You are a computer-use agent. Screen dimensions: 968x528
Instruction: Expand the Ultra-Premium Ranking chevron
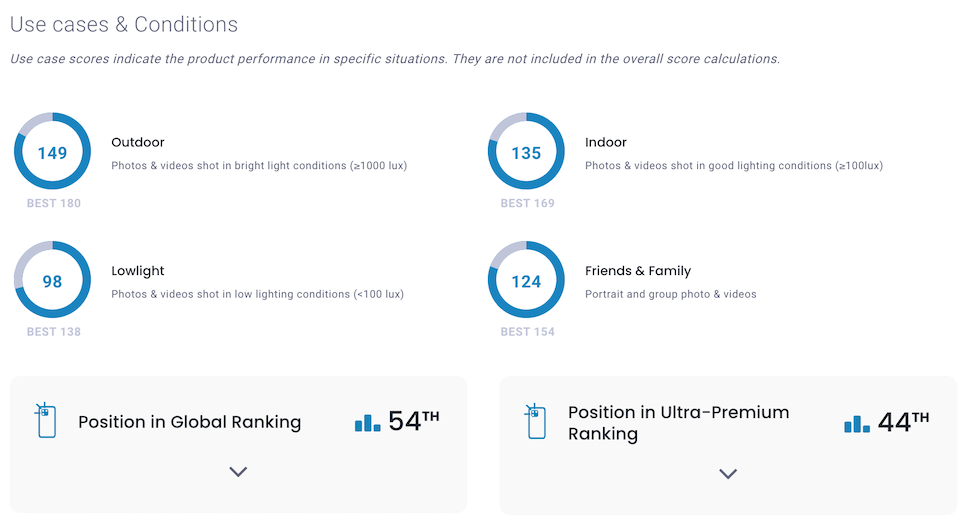point(728,474)
